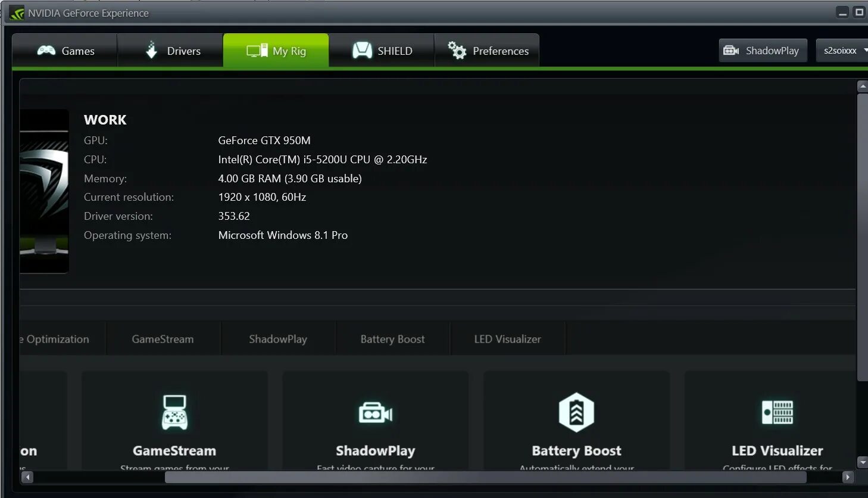Click the WORK computer name heading
The image size is (868, 498).
105,120
